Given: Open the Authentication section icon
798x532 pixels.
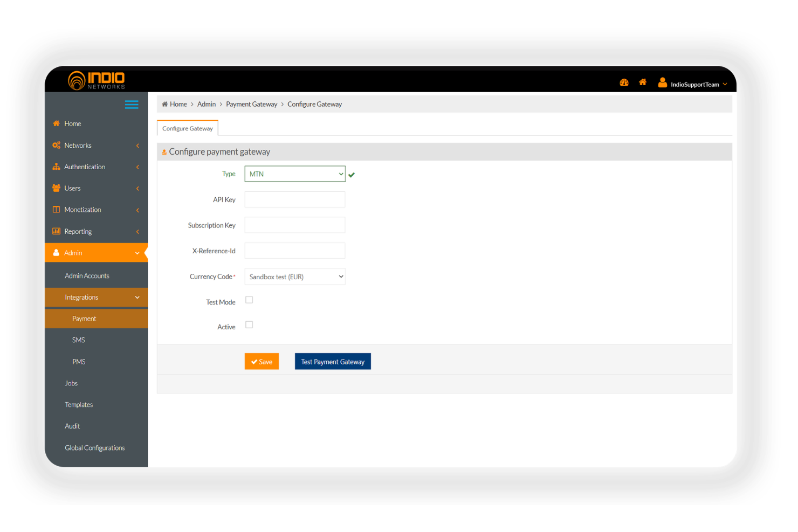Looking at the screenshot, I should 57,167.
